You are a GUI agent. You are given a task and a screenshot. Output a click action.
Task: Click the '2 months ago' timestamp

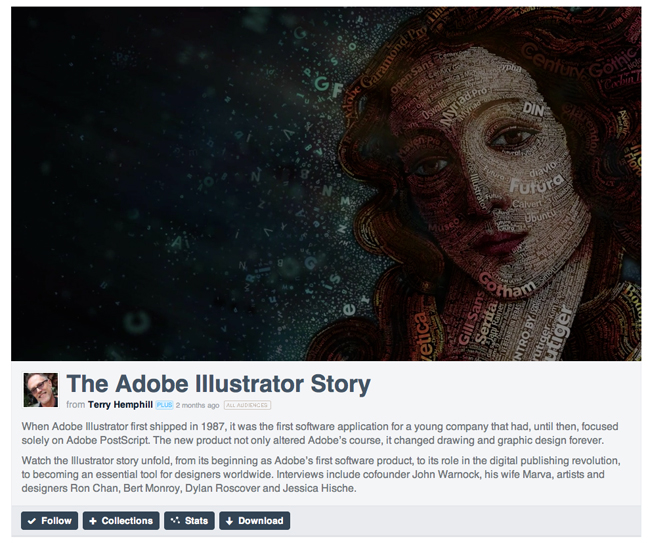pos(197,405)
